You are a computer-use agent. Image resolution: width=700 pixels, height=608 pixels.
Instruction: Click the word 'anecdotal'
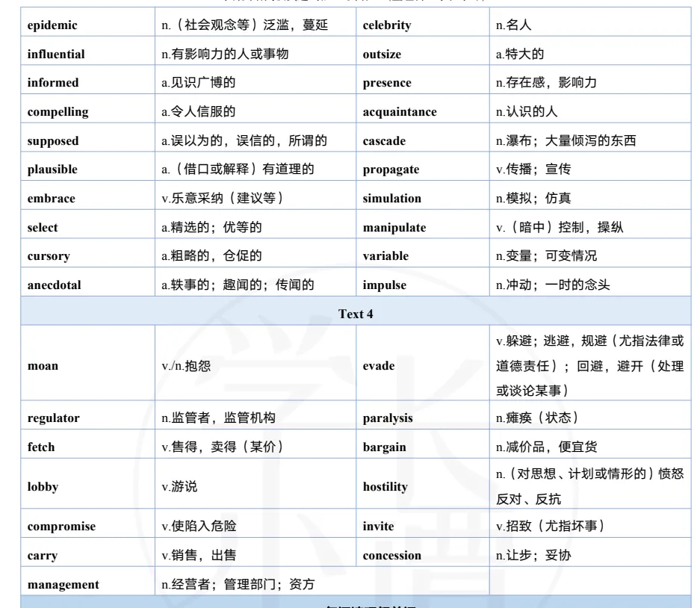[54, 285]
